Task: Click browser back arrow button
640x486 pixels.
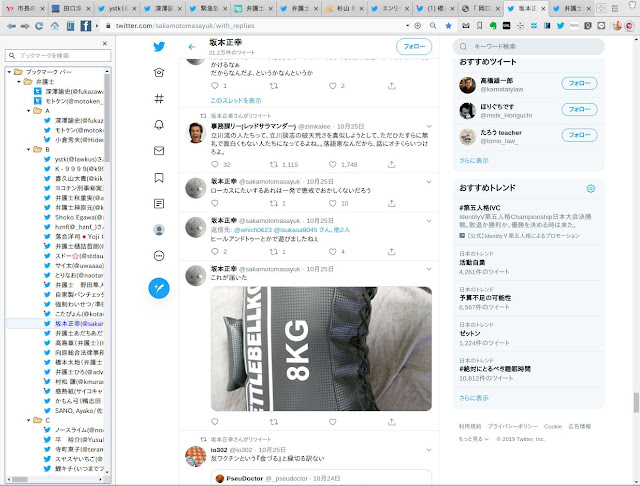Action: (11, 26)
